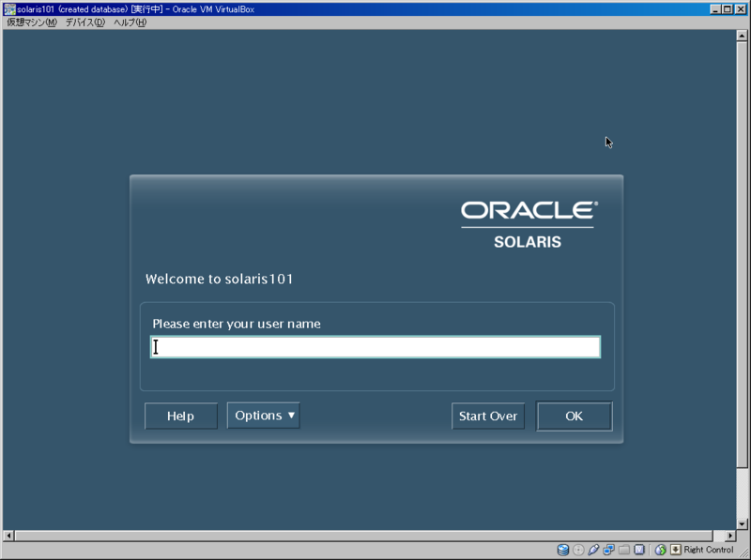This screenshot has height=560, width=751.
Task: Click the vertical scrollbar down arrow
Action: click(x=742, y=524)
